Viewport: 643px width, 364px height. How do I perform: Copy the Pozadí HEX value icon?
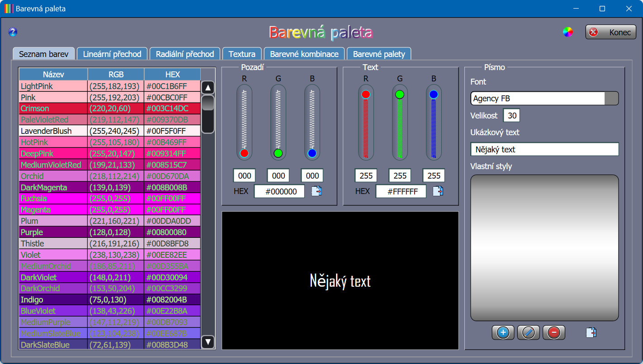coord(317,191)
